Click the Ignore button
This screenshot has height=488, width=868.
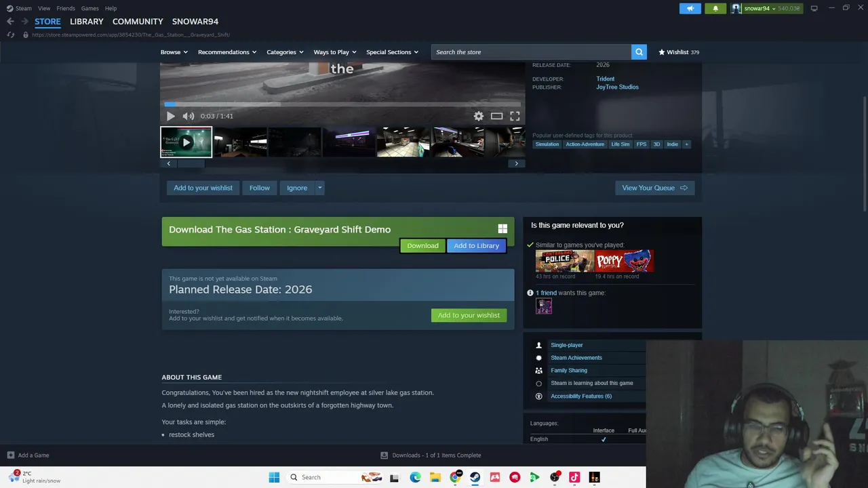tap(297, 188)
